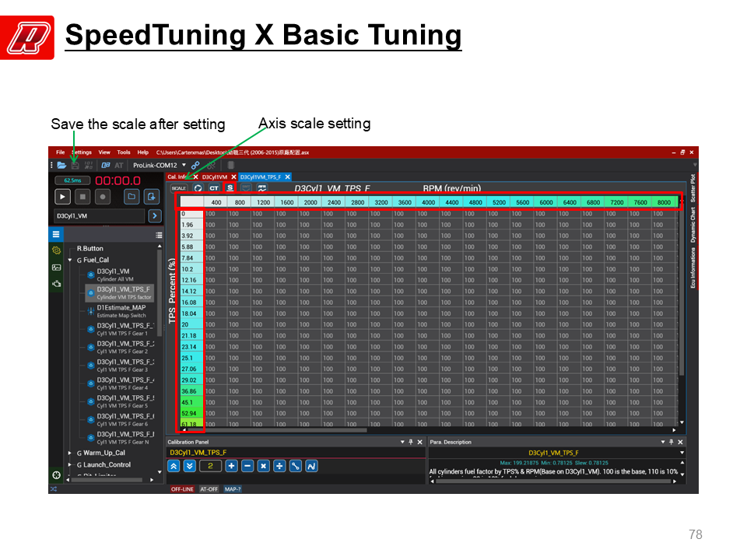Click the MAP-? status indicator
The image size is (747, 560).
coord(233,489)
